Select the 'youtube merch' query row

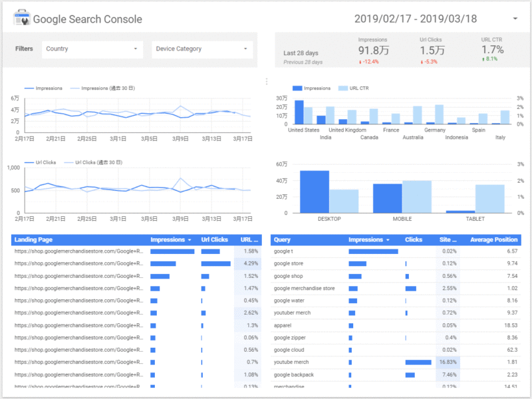pyautogui.click(x=396, y=362)
